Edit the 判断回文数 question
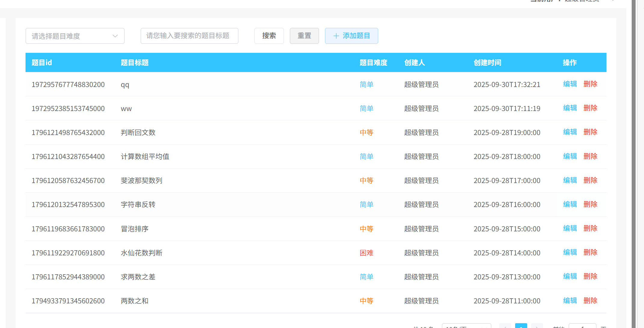Screen dimensions: 644x328 [570, 132]
